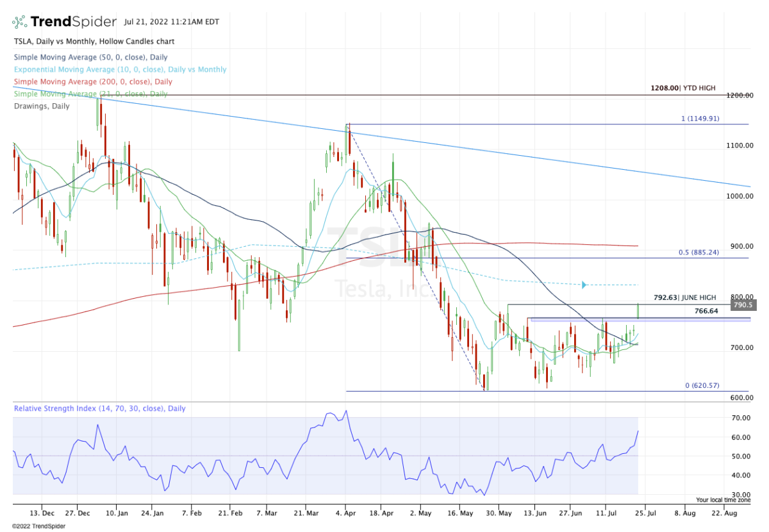Select the Exponential Moving Average 10 legend entry

[120, 70]
